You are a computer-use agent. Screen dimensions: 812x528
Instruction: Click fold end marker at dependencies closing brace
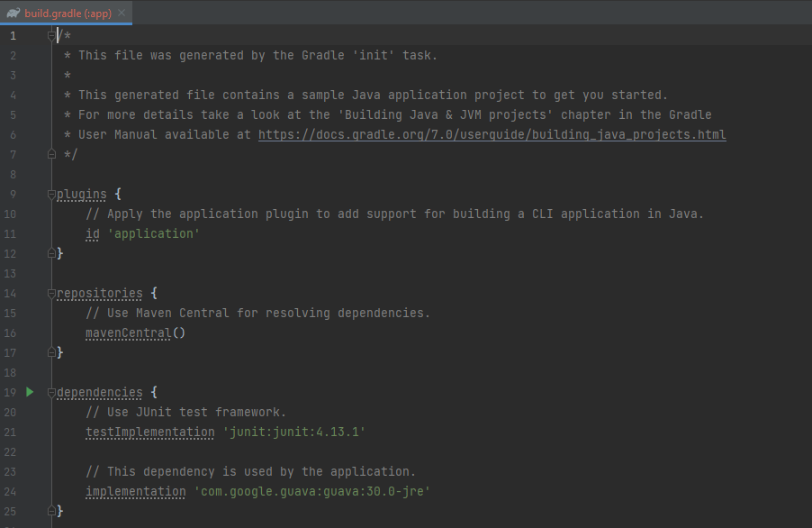(51, 511)
